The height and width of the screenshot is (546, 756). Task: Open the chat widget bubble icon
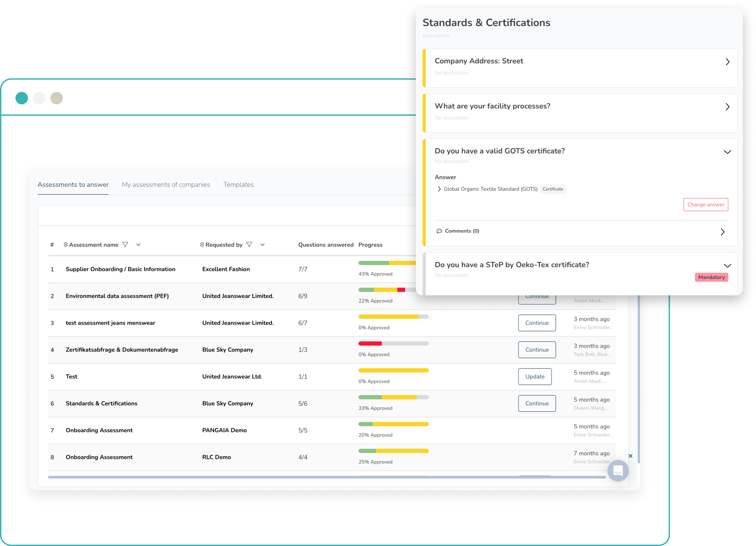(x=618, y=470)
